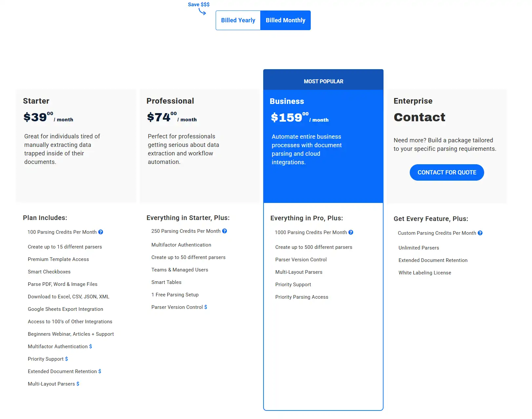Screen dimensions: 532x419
Task: Open help icon for 1000 Parsing Credits
Action: click(x=351, y=232)
